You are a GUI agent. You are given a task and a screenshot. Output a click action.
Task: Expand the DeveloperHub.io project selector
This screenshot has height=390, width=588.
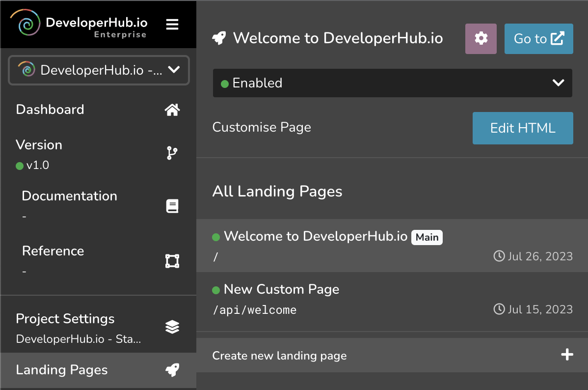point(99,70)
